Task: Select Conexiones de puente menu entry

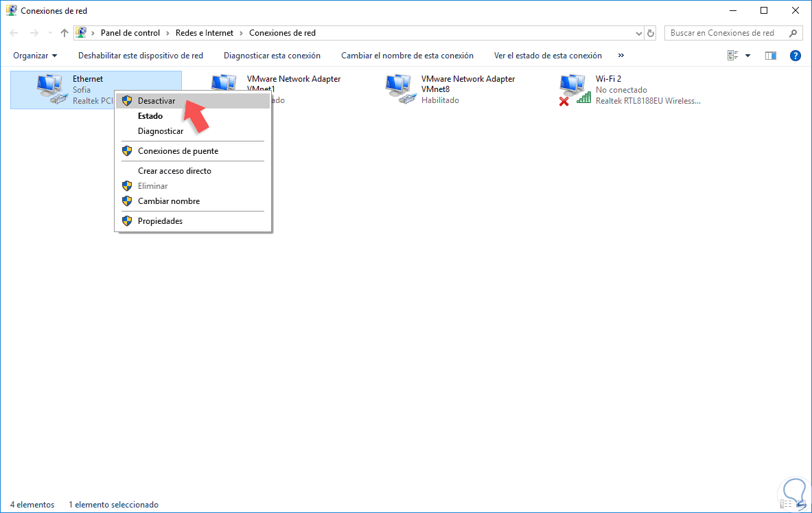Action: coord(193,151)
